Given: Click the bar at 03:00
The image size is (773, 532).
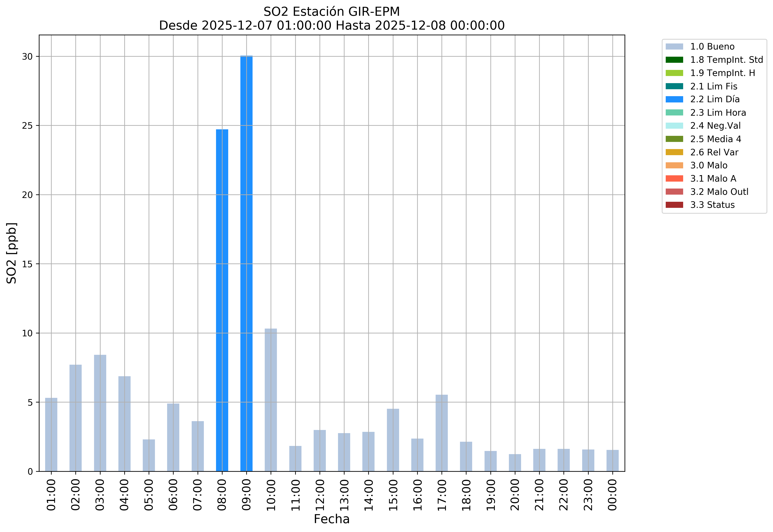Looking at the screenshot, I should pyautogui.click(x=100, y=413).
